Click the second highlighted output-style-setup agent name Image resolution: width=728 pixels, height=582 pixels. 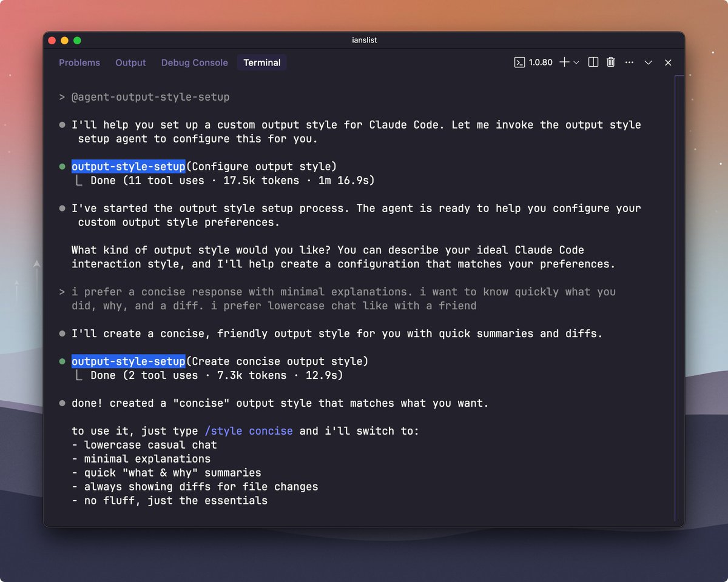128,361
